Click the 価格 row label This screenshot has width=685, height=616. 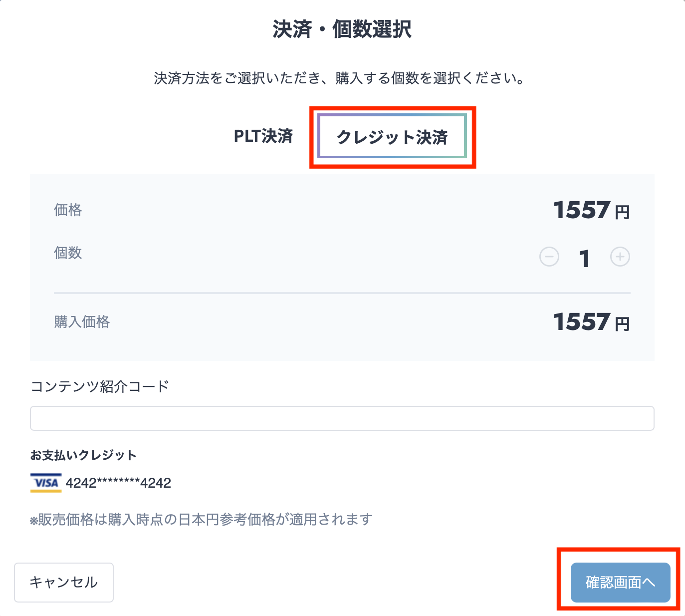point(68,210)
